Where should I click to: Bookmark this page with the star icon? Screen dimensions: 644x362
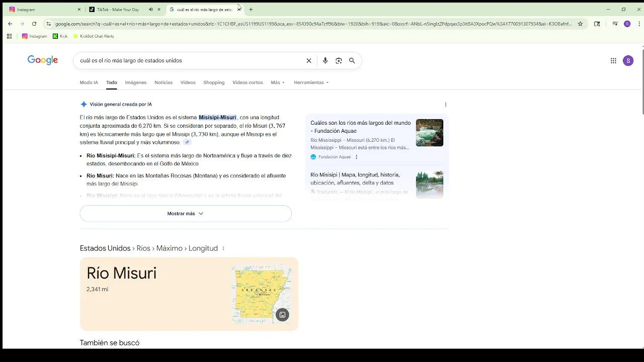580,24
